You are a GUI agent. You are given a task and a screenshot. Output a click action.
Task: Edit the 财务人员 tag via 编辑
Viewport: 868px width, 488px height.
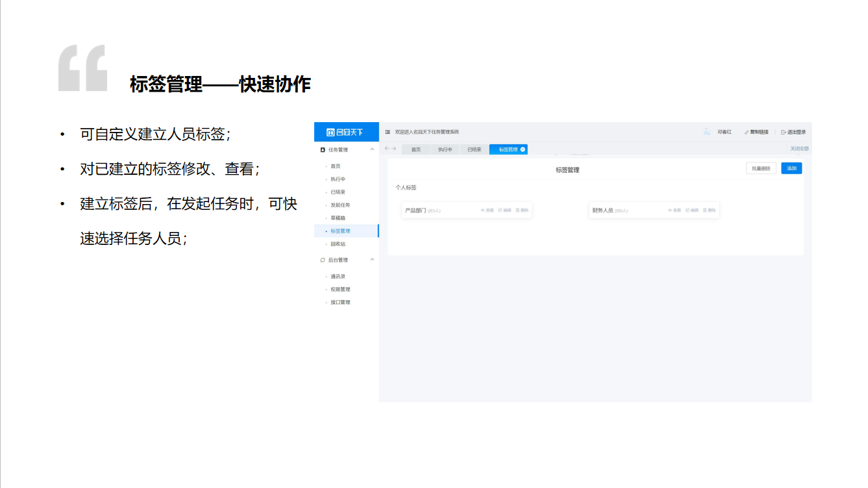pos(692,211)
